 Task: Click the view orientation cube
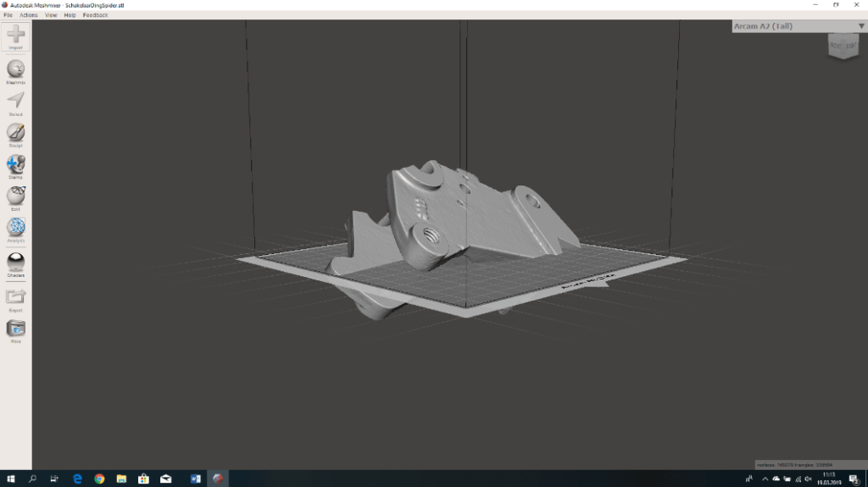[x=843, y=48]
